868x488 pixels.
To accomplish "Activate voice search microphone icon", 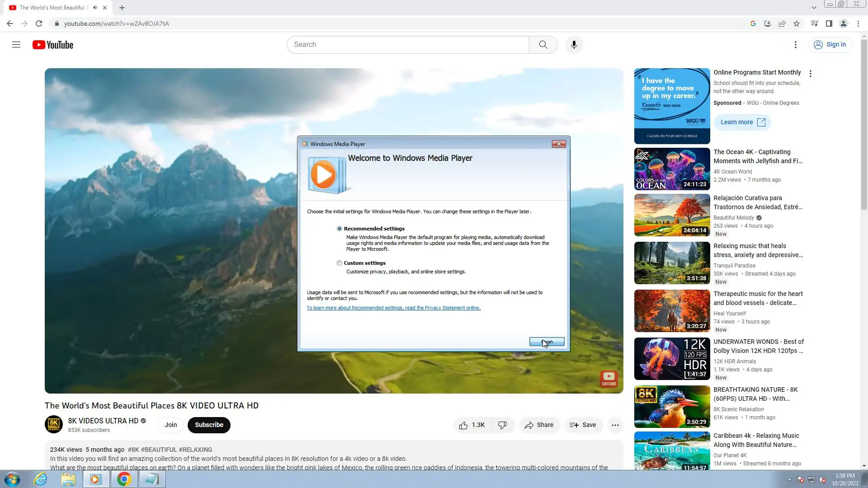I will click(x=574, y=45).
